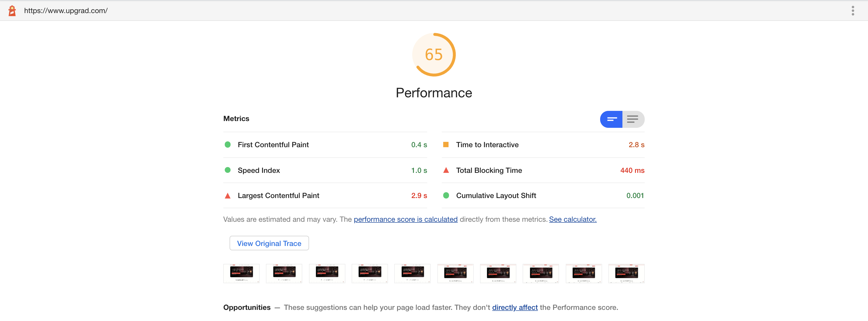The width and height of the screenshot is (868, 321).
Task: Click the orange Time to Interactive square
Action: pos(446,145)
